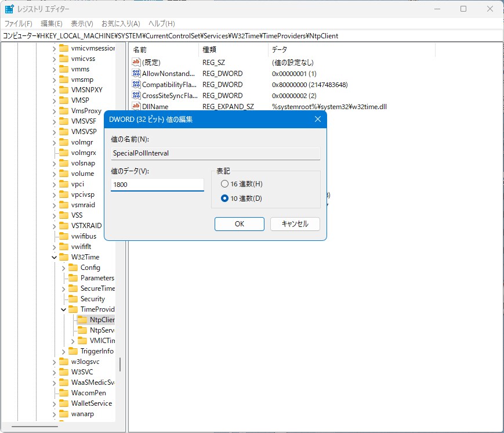Click the 値のデータ input field containing 1800

tap(157, 185)
